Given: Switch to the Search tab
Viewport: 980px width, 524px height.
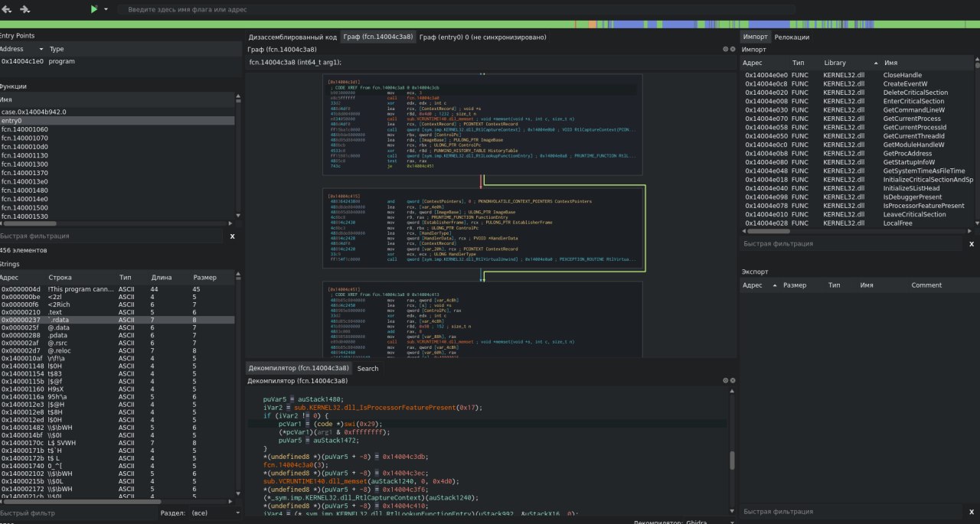Looking at the screenshot, I should click(367, 368).
